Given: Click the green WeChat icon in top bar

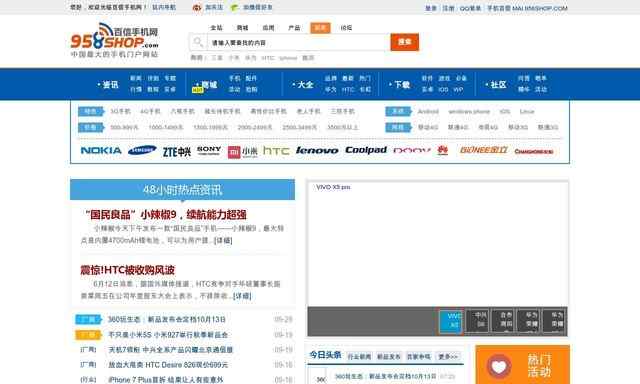Looking at the screenshot, I should pyautogui.click(x=234, y=7).
